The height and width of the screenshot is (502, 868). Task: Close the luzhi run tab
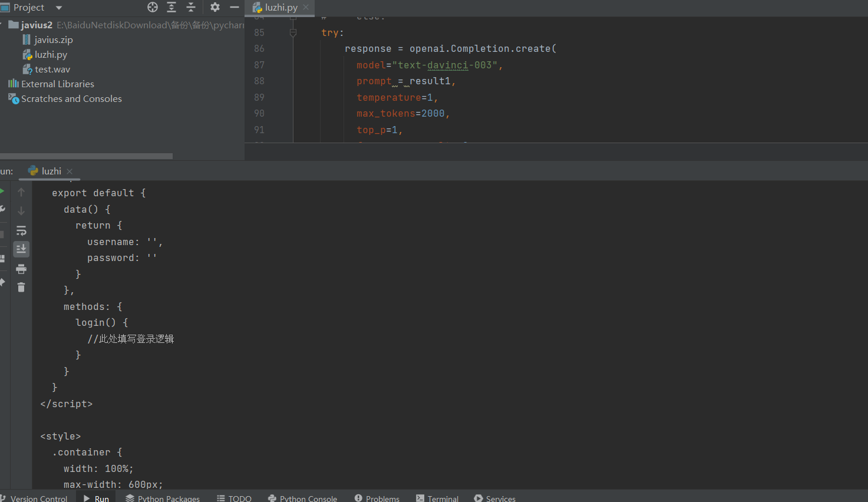pyautogui.click(x=70, y=171)
